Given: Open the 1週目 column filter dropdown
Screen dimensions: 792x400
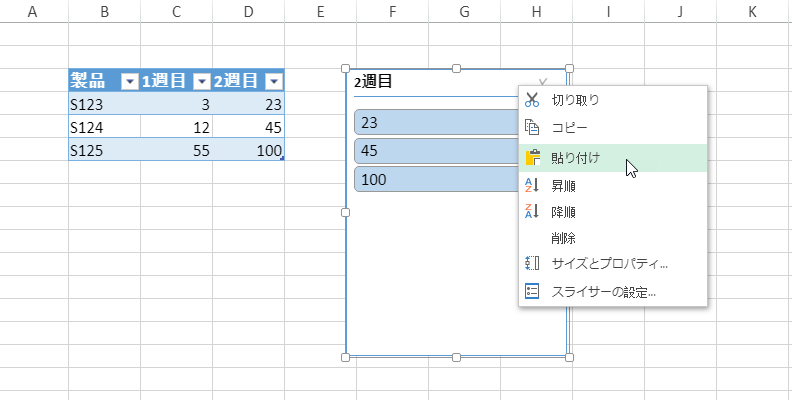Looking at the screenshot, I should click(201, 82).
